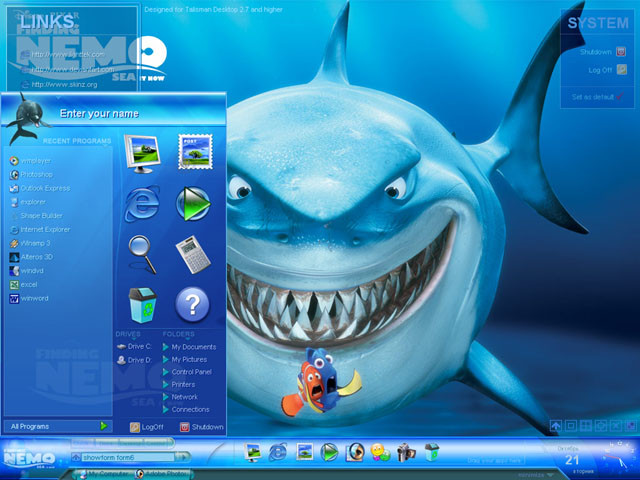The width and height of the screenshot is (640, 480).
Task: Click the showform form6 command input field
Action: click(x=127, y=457)
